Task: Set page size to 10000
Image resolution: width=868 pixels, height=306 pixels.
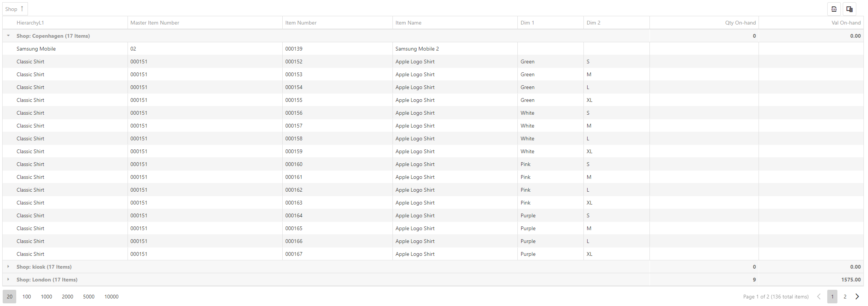Action: coord(111,297)
